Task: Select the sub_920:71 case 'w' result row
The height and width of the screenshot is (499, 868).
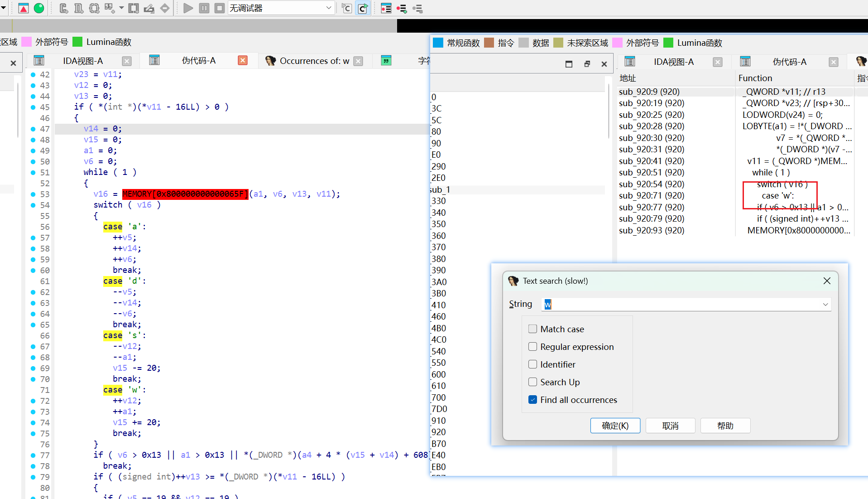Action: coord(651,195)
